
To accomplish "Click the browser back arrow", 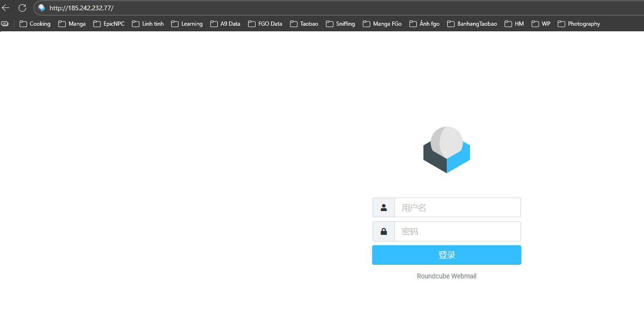I will [6, 8].
